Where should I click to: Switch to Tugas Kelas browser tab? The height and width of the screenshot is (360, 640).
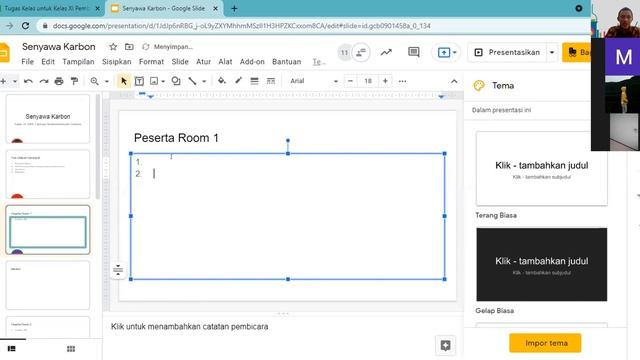pos(47,8)
